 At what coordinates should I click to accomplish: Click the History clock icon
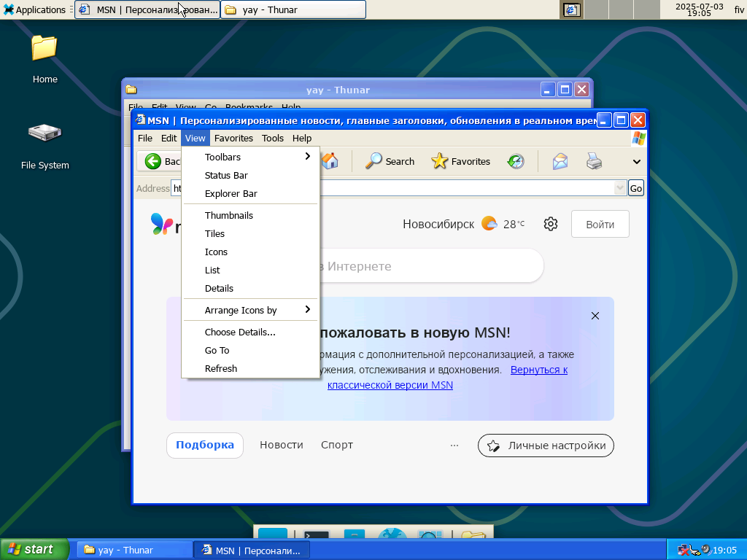click(x=516, y=161)
